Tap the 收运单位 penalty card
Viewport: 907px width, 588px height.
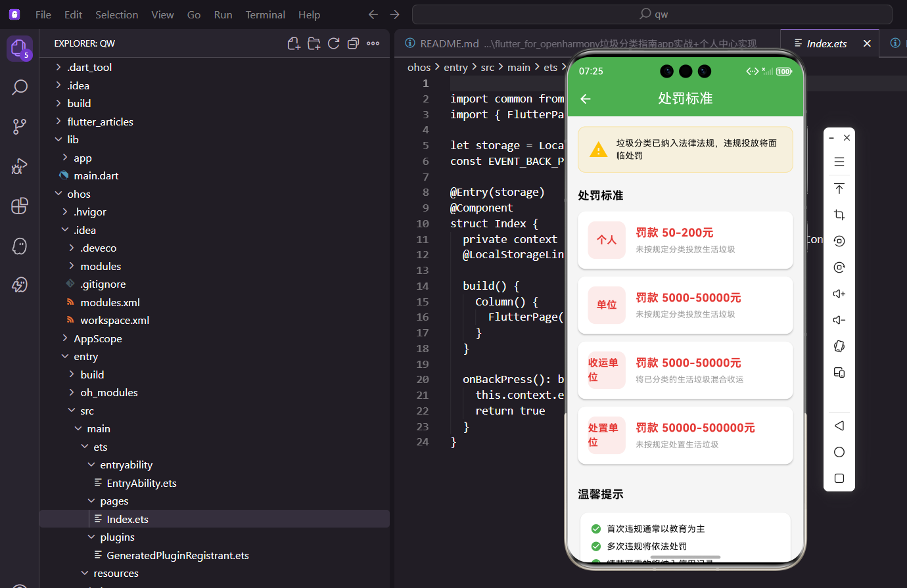tap(686, 370)
